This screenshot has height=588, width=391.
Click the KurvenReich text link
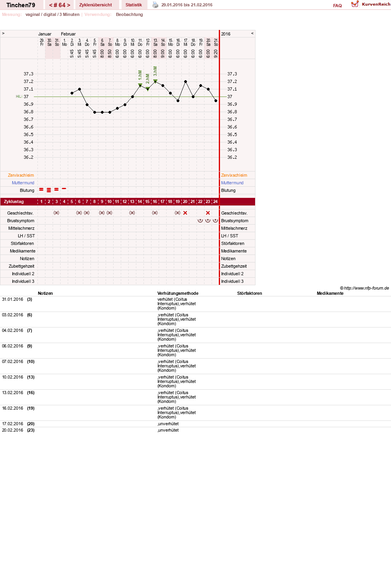376,4
